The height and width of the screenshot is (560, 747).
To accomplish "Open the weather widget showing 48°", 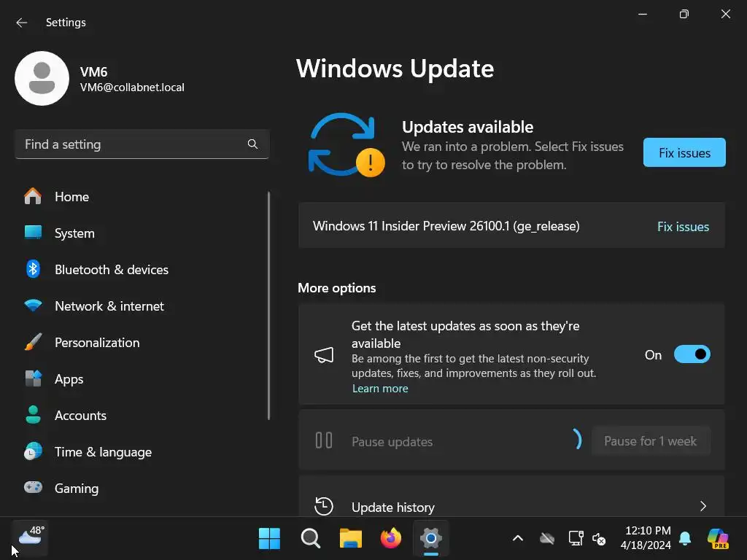I will point(30,537).
